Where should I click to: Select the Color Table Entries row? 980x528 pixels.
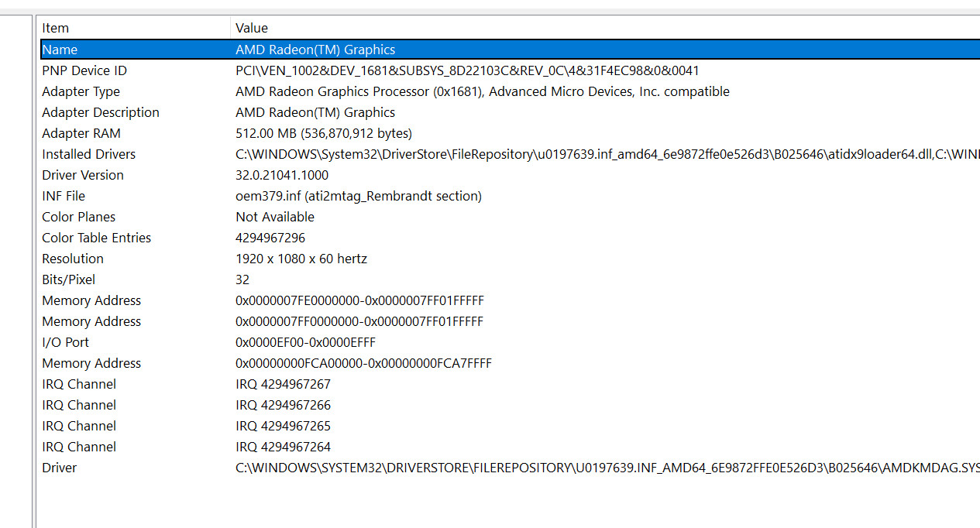pyautogui.click(x=510, y=238)
